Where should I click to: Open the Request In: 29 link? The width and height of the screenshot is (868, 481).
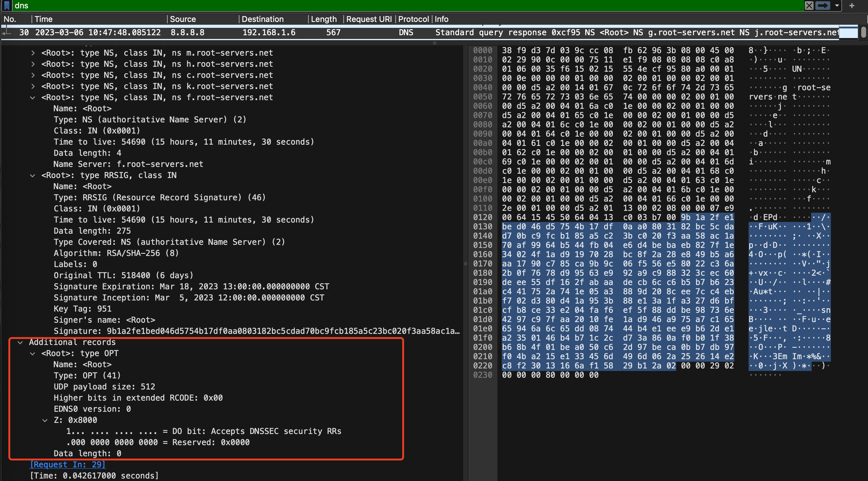(x=68, y=465)
